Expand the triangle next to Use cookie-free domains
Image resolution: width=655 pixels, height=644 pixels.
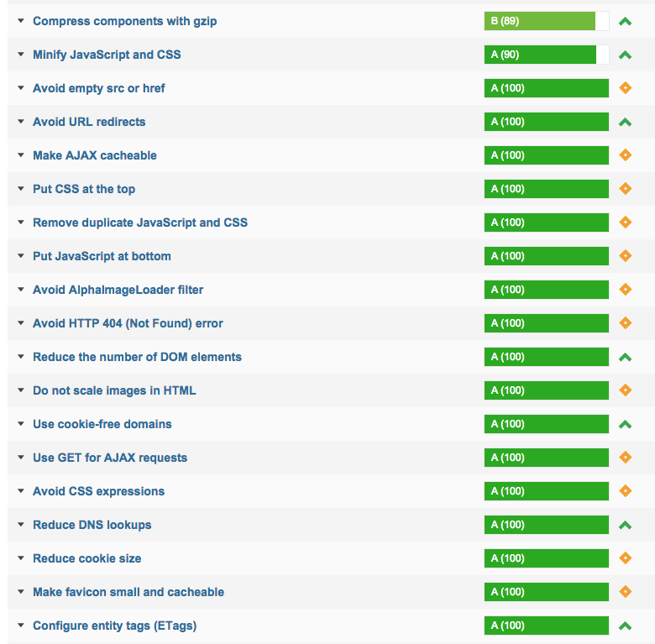point(21,424)
